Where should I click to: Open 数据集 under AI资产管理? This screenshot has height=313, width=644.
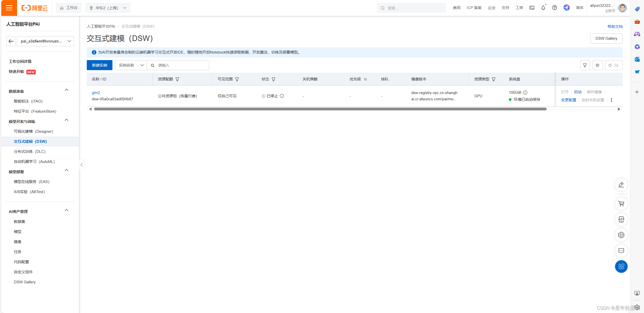19,221
